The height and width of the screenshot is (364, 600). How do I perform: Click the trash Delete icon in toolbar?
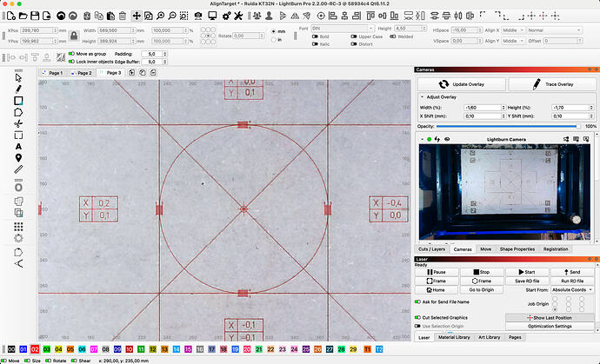coord(123,16)
